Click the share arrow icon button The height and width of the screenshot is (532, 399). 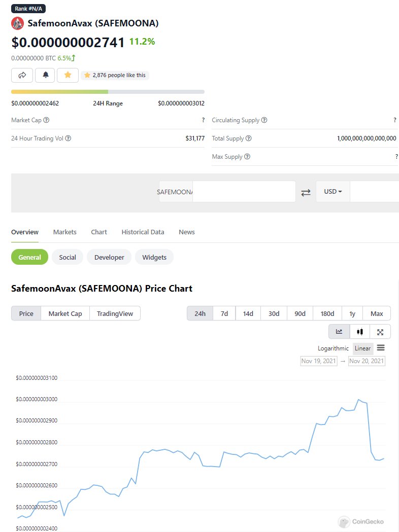click(22, 76)
